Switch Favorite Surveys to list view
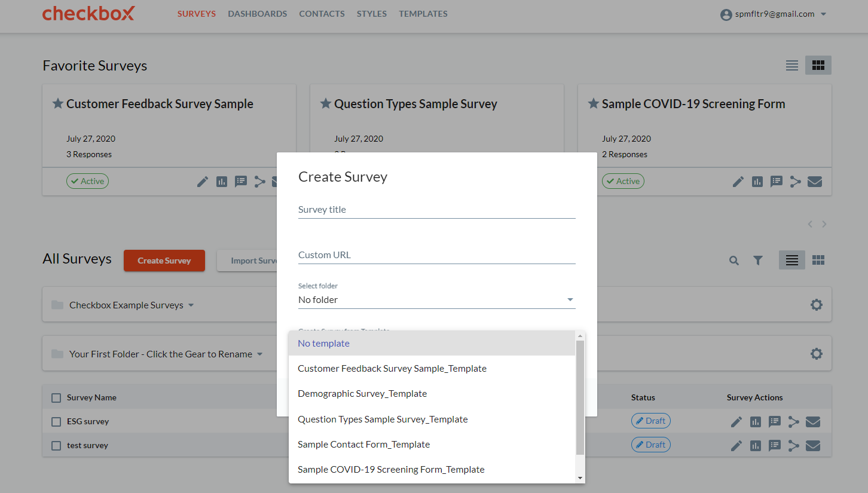Image resolution: width=868 pixels, height=493 pixels. [792, 66]
